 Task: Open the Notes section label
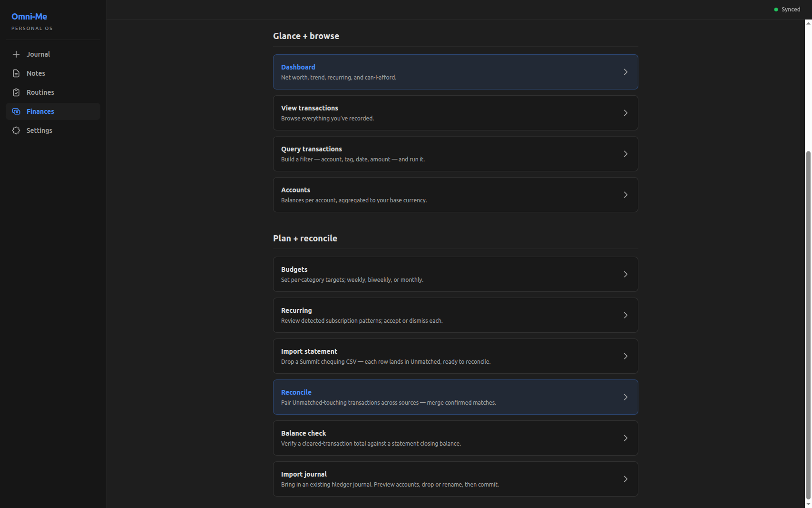click(x=36, y=73)
